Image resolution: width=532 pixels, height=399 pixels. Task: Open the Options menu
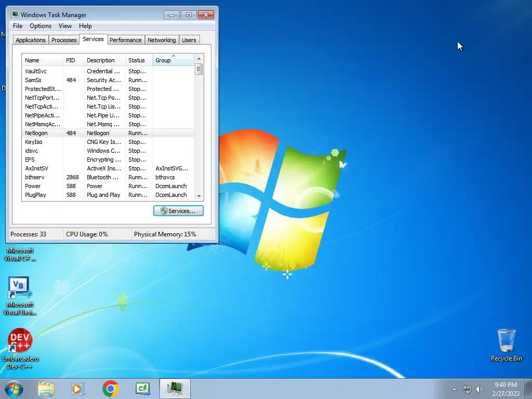coord(41,26)
